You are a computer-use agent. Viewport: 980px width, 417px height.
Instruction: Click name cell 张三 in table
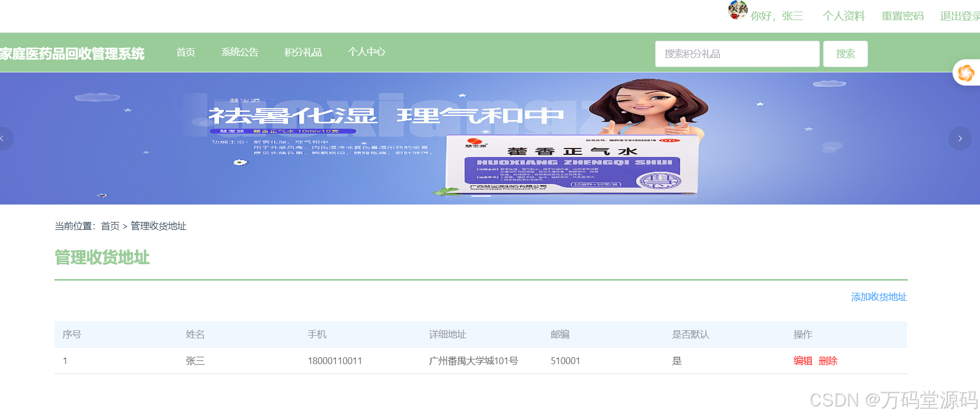195,361
